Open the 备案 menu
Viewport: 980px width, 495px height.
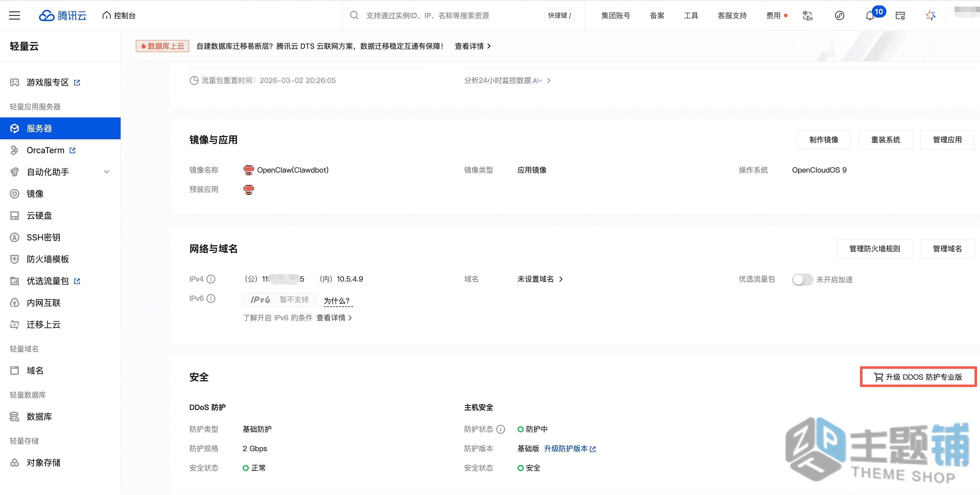[657, 15]
